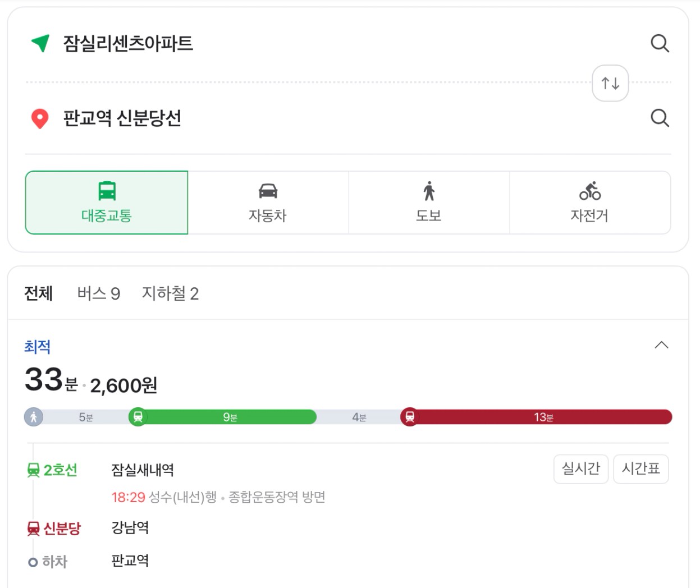Screen dimensions: 700x588
Task: Open the 시간표 timetable button
Action: tap(641, 468)
